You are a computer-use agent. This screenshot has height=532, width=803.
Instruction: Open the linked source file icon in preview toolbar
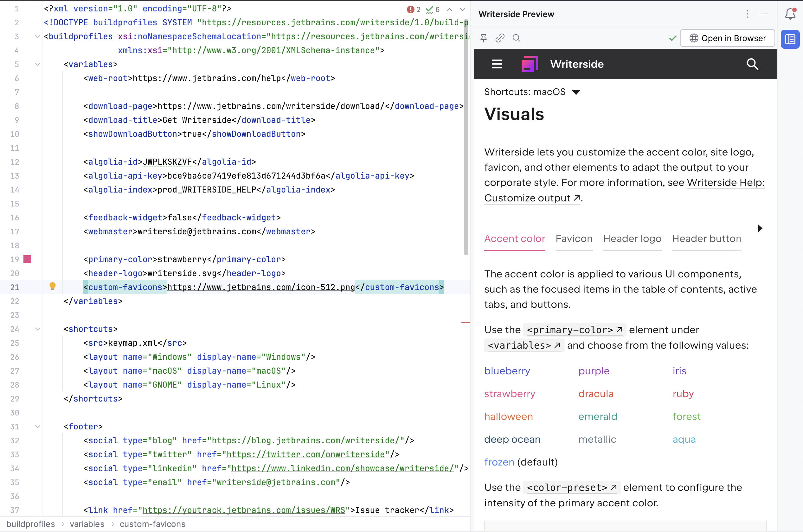[x=499, y=38]
